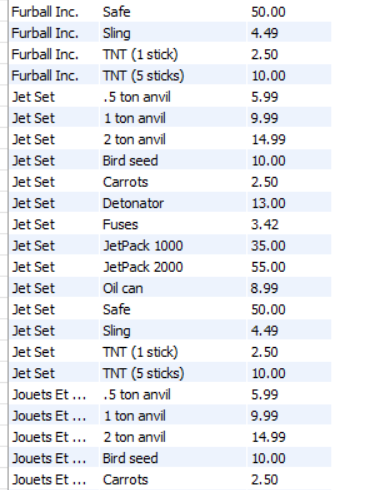Screen dimensions: 367x490
Task: Click Jouets Et 1 ton anvil cell
Action: (x=173, y=416)
